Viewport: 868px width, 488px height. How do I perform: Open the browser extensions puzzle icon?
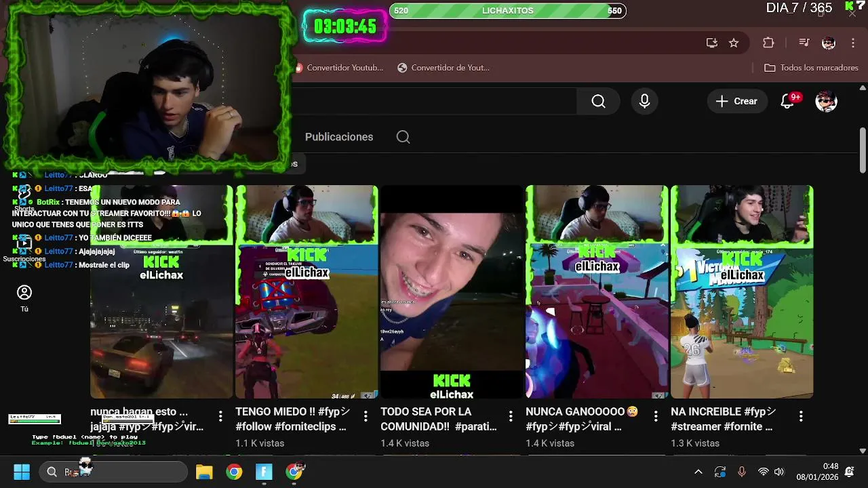pos(768,43)
